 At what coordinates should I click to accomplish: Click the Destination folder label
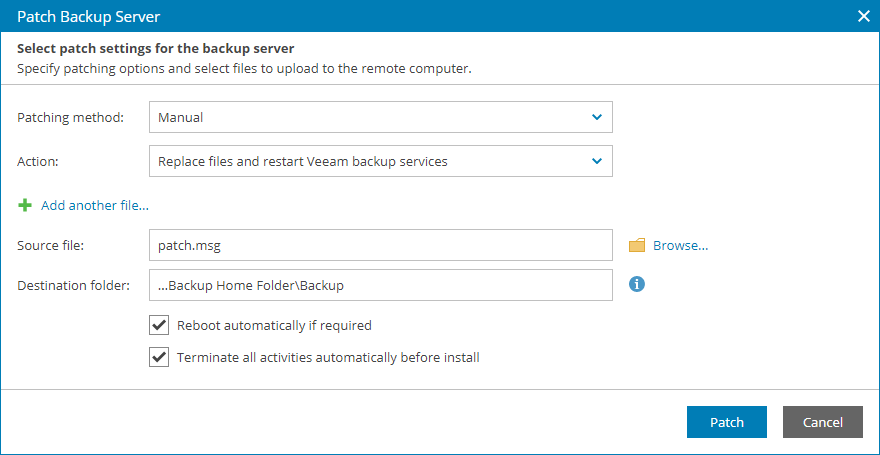click(74, 286)
